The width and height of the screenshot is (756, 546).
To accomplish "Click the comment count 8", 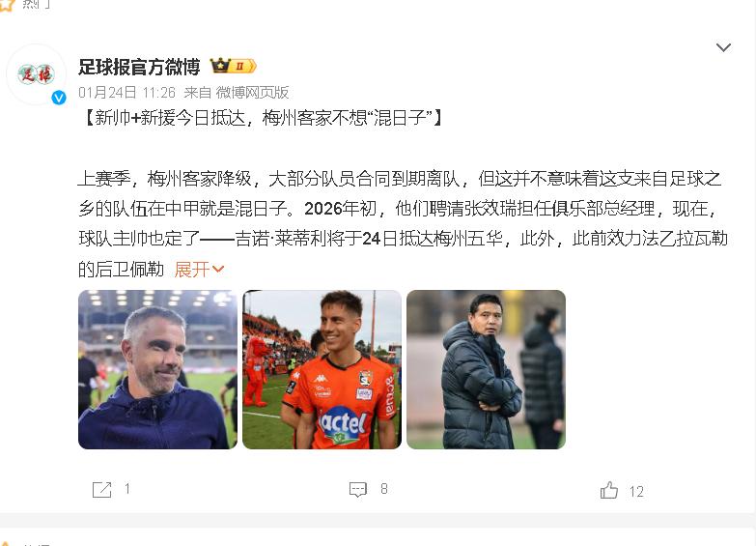I will (x=383, y=489).
